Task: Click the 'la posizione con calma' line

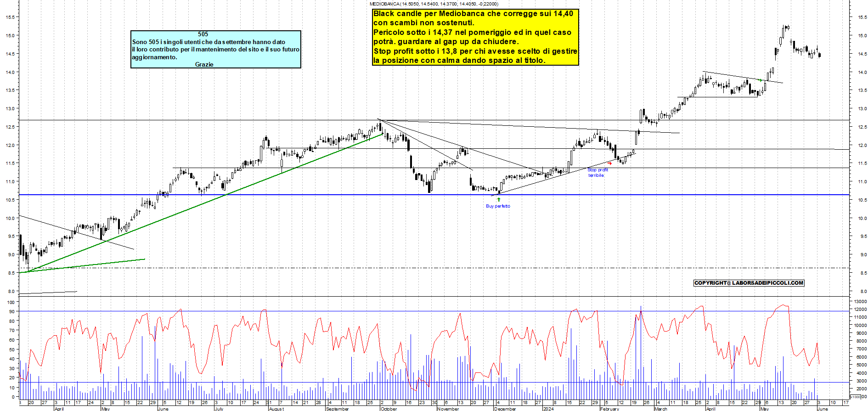Action: coord(459,60)
